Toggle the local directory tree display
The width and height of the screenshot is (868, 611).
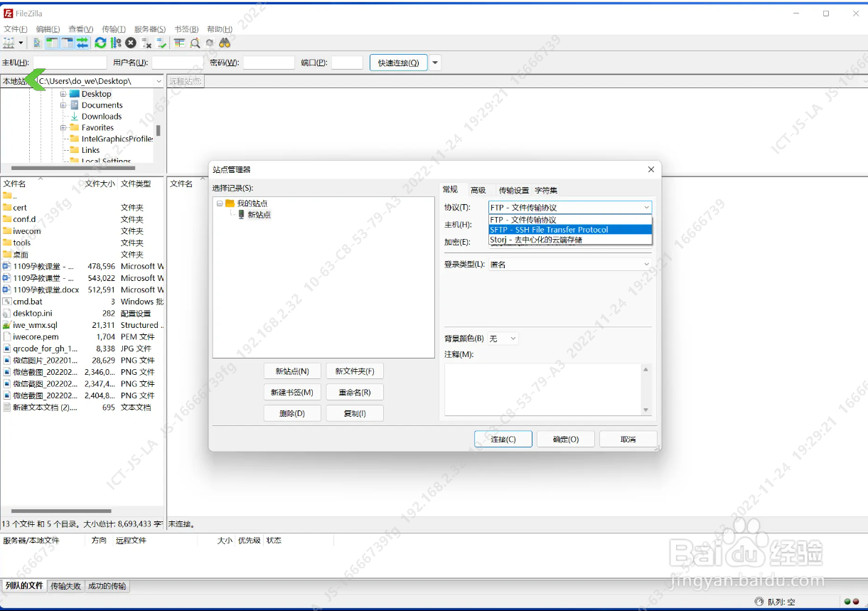52,43
